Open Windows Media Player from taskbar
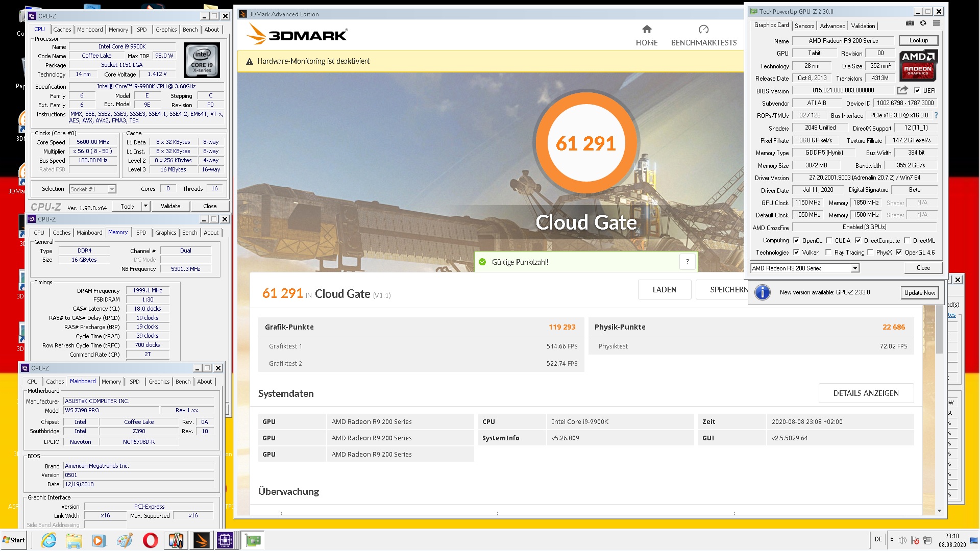Viewport: 980px width, 551px height. click(x=99, y=540)
